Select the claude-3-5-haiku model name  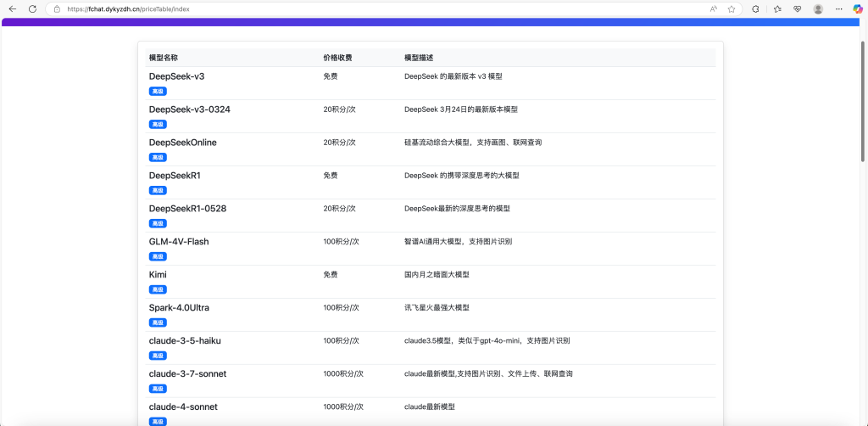[185, 340]
